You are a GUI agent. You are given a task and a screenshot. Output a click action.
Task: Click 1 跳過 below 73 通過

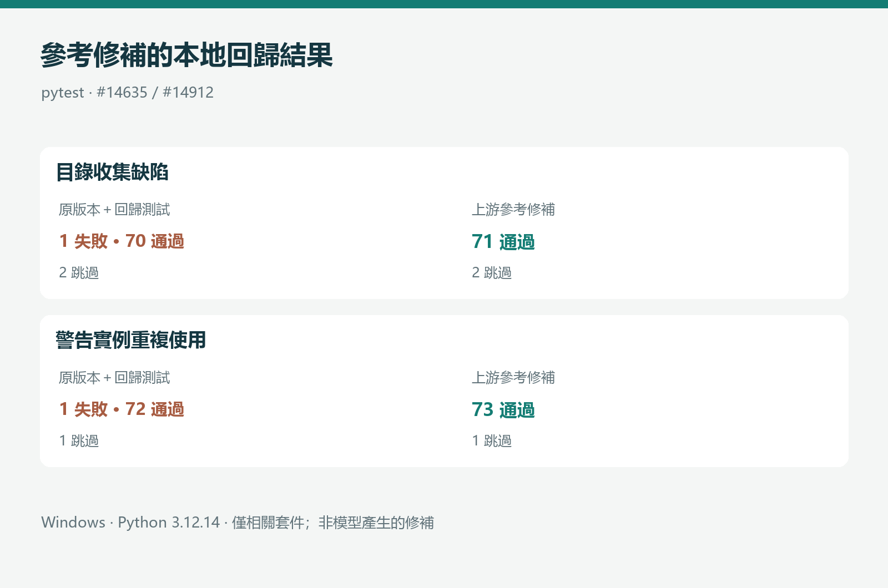pyautogui.click(x=492, y=440)
